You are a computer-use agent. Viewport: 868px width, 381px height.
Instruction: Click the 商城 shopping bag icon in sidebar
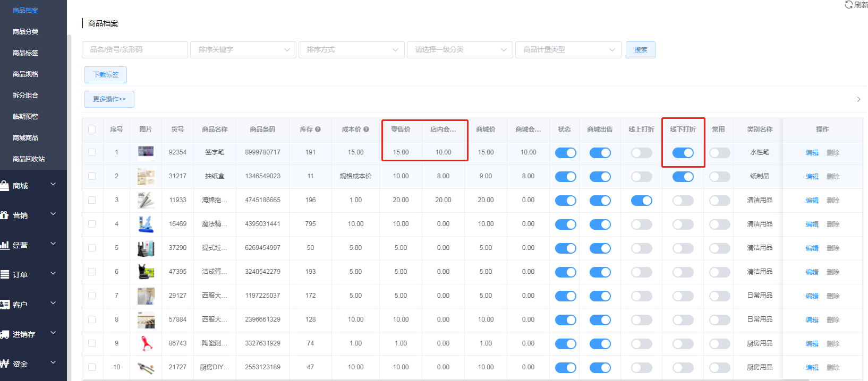tap(5, 186)
